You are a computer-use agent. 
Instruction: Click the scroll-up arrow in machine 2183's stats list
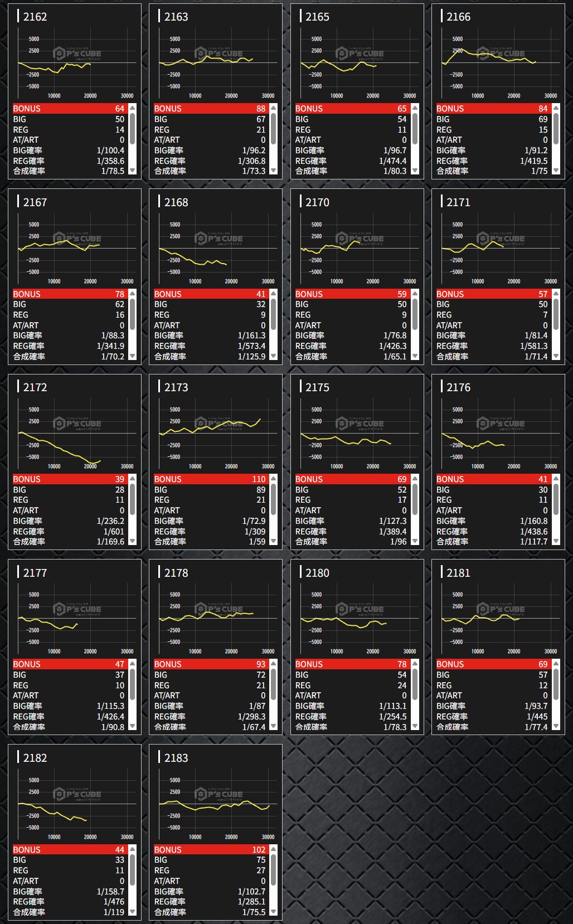273,849
